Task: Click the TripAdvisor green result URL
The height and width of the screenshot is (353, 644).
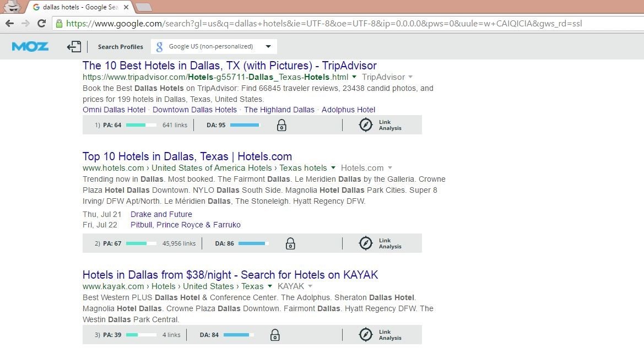Action: pyautogui.click(x=215, y=77)
